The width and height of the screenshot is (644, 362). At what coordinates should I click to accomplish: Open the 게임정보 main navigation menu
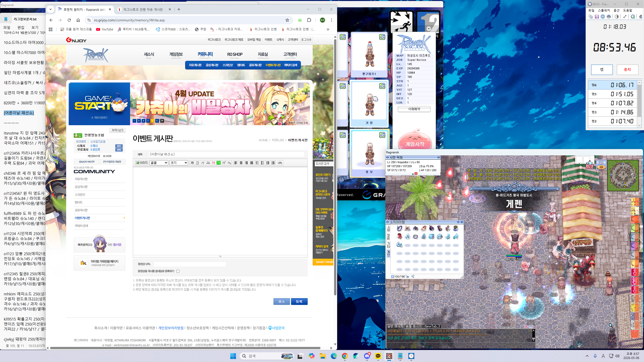176,54
